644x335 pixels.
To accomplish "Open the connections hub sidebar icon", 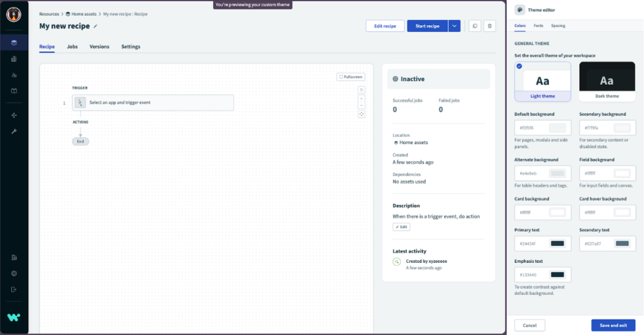I will (14, 116).
